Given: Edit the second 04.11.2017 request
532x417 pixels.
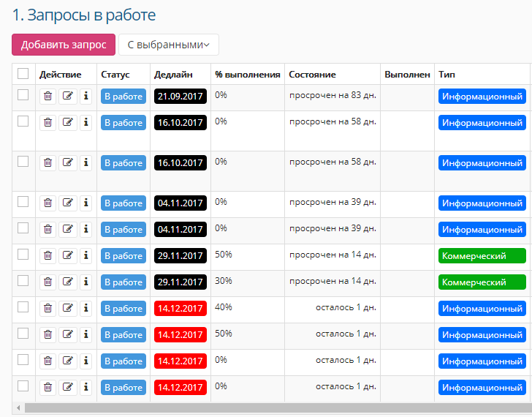Looking at the screenshot, I should [x=68, y=230].
